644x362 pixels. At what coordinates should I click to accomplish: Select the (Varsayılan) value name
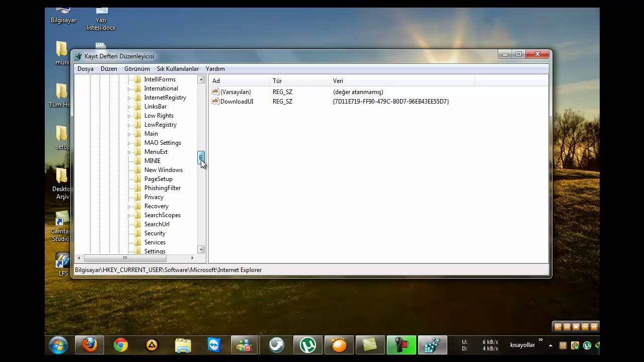pyautogui.click(x=235, y=92)
